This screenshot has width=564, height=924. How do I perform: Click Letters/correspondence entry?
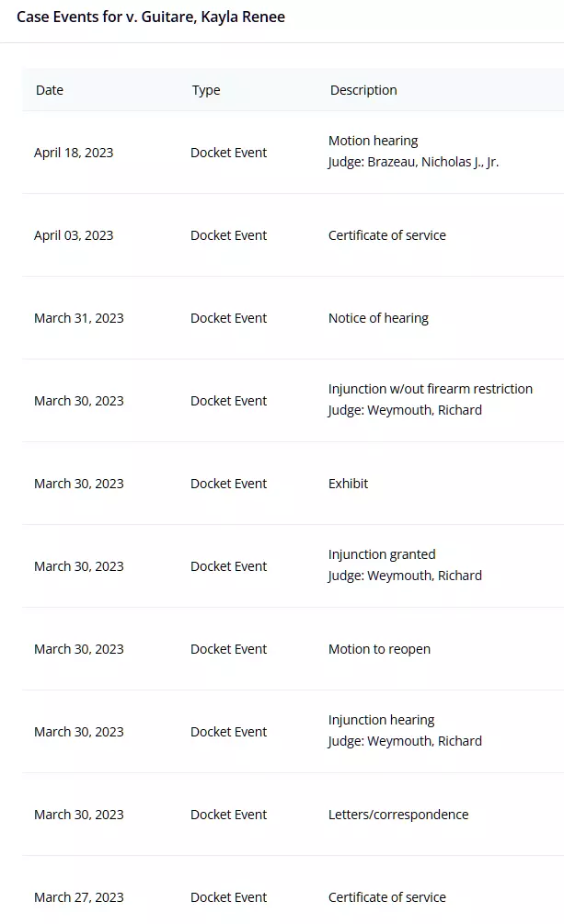coord(398,815)
